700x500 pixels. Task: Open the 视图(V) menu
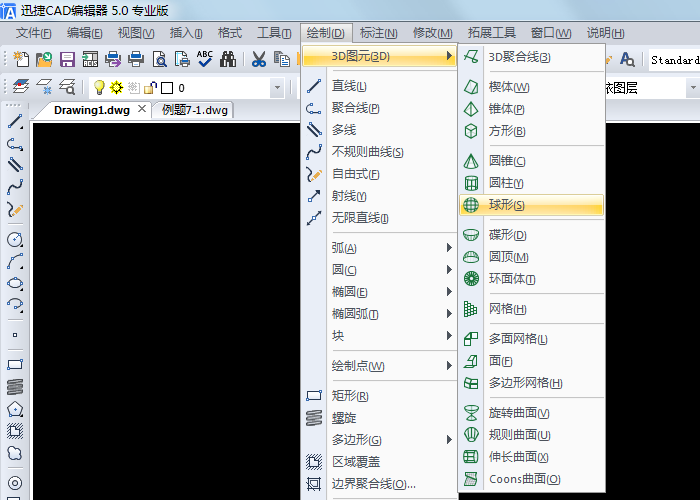click(136, 33)
